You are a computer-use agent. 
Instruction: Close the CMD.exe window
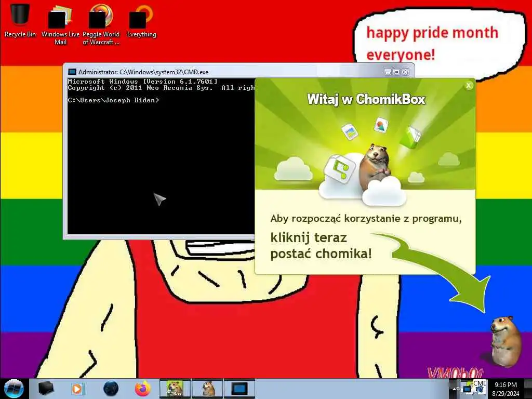pos(405,72)
